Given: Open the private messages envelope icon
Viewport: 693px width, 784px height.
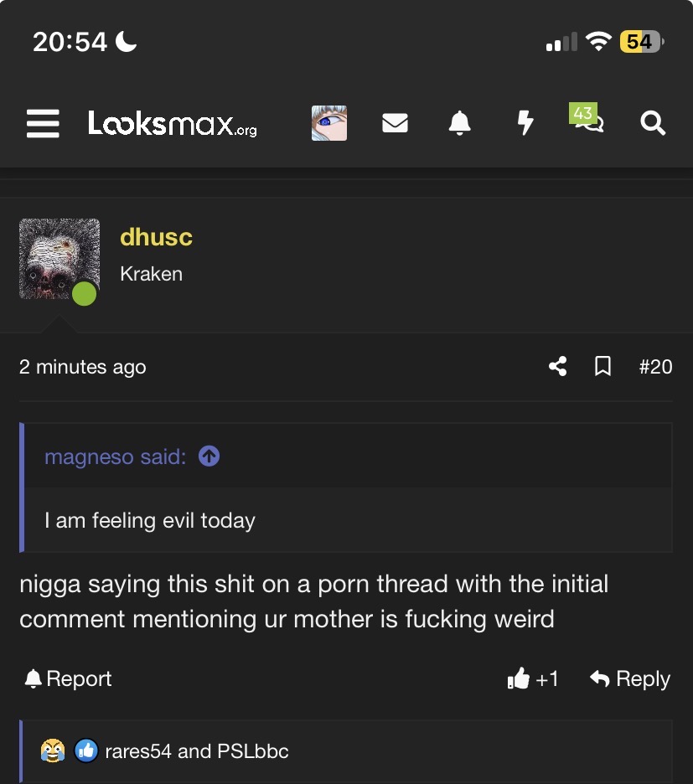Looking at the screenshot, I should pyautogui.click(x=395, y=123).
